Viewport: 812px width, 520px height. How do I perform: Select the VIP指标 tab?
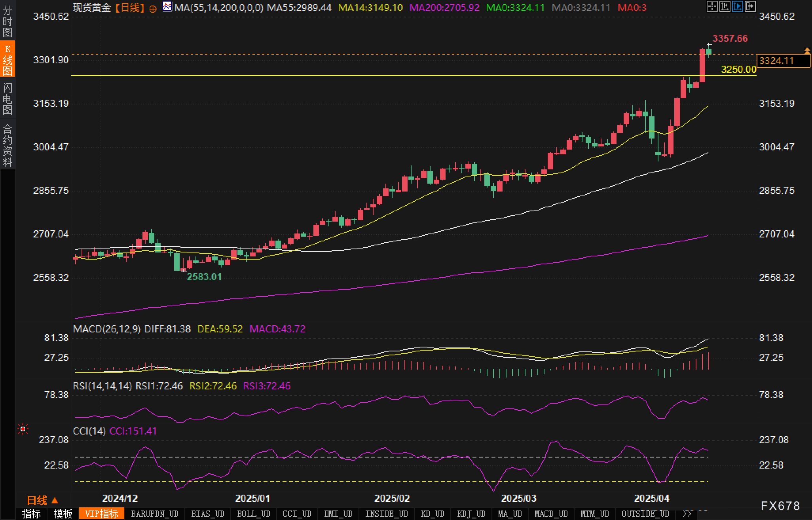point(102,514)
